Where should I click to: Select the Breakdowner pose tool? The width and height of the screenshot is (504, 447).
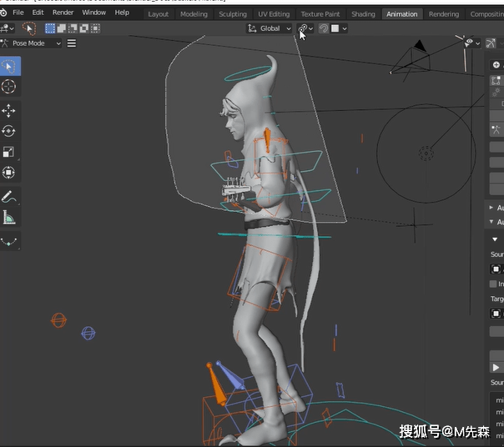point(8,241)
